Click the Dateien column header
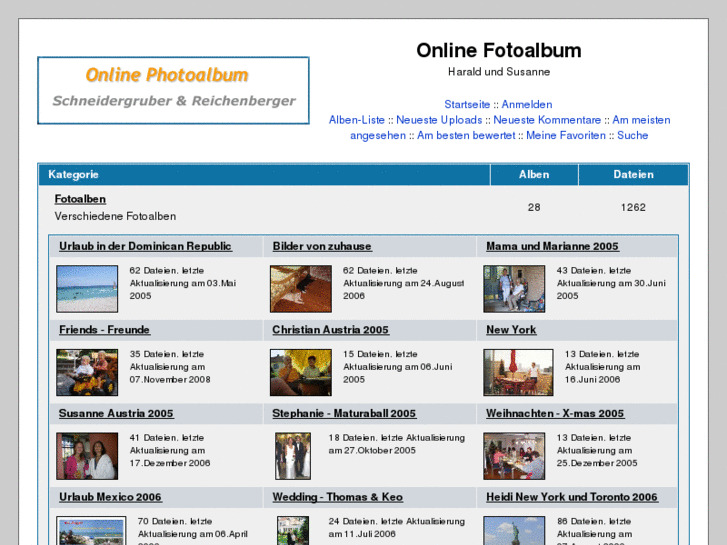The height and width of the screenshot is (545, 727). click(633, 174)
